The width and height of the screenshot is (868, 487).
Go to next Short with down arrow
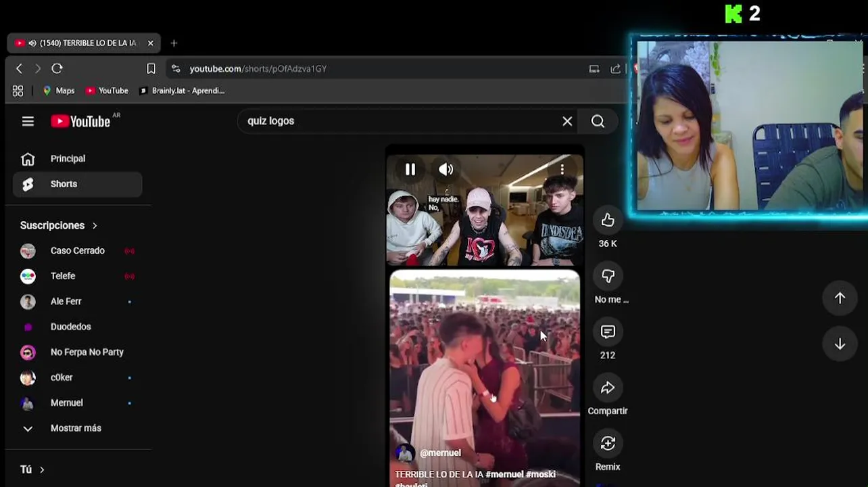coord(840,344)
